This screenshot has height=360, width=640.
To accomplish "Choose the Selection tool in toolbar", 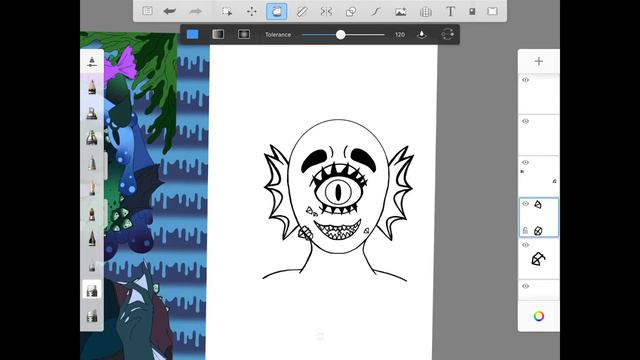I will point(227,11).
